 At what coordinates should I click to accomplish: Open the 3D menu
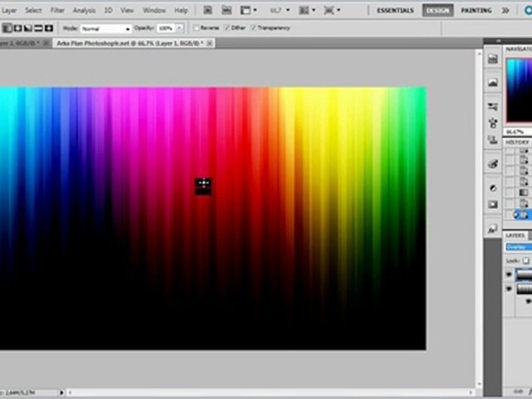108,10
